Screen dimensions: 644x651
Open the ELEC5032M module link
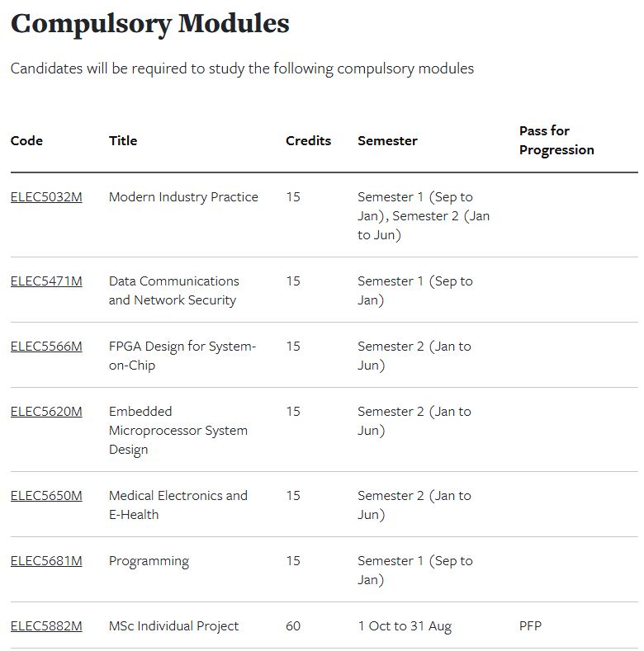pos(46,197)
